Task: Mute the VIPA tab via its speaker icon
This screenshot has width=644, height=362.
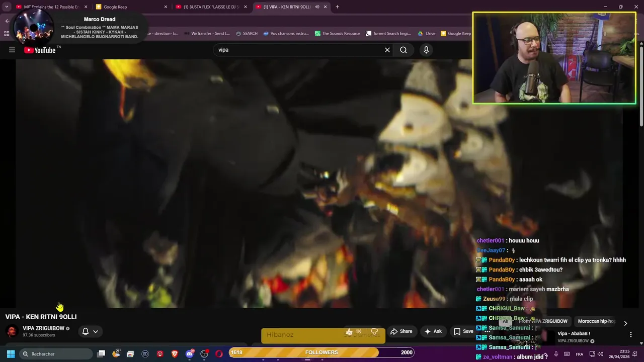Action: (317, 7)
